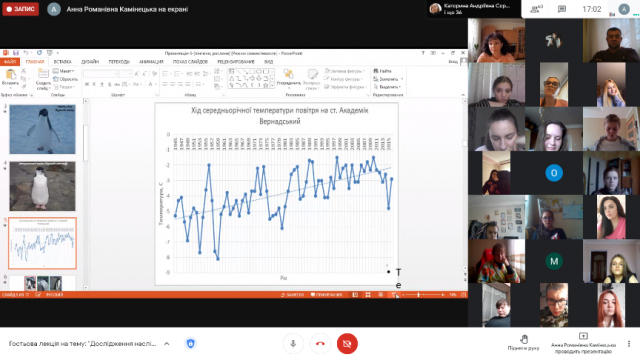640x360 pixels.
Task: Show the participants list icon
Action: pyautogui.click(x=536, y=9)
